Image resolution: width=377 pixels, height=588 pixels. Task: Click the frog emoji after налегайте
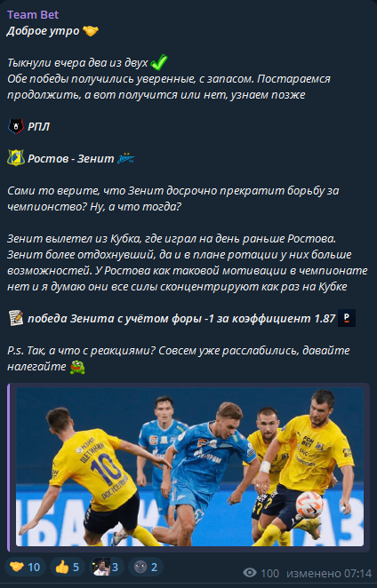[x=77, y=367]
